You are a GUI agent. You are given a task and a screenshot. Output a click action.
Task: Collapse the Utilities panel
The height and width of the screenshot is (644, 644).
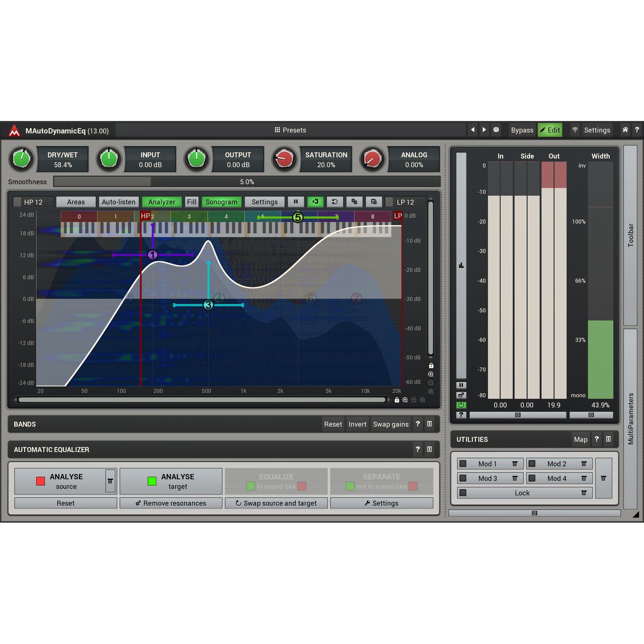[x=608, y=439]
